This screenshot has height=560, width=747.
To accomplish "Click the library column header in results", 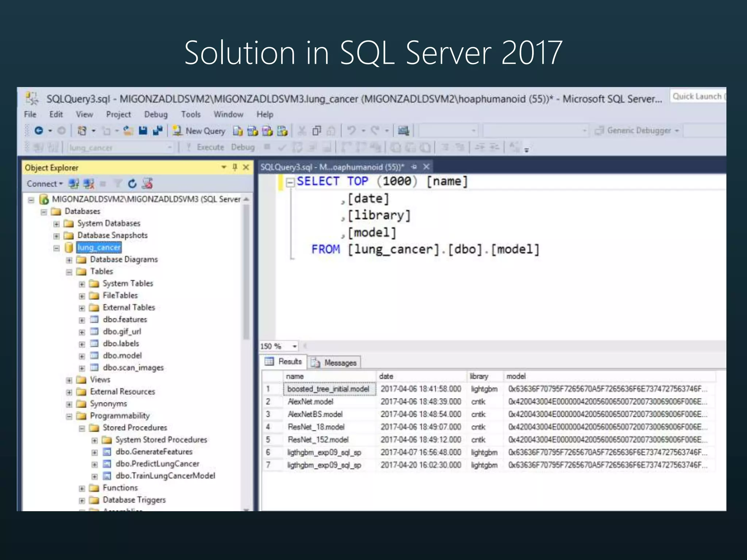I will (485, 376).
